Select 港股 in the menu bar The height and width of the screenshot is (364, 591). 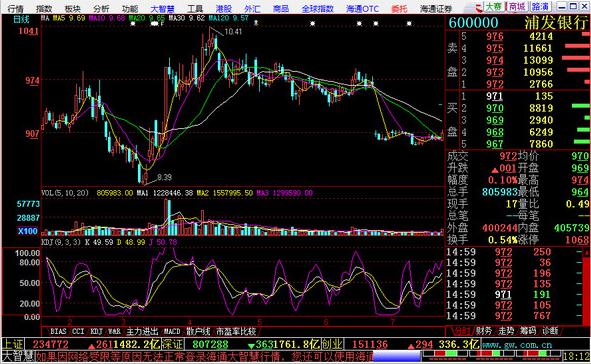(x=224, y=8)
